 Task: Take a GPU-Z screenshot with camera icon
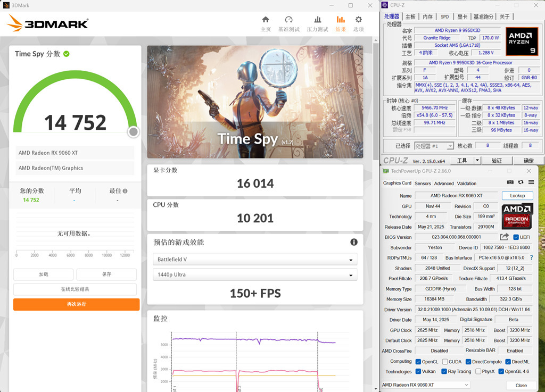click(510, 182)
